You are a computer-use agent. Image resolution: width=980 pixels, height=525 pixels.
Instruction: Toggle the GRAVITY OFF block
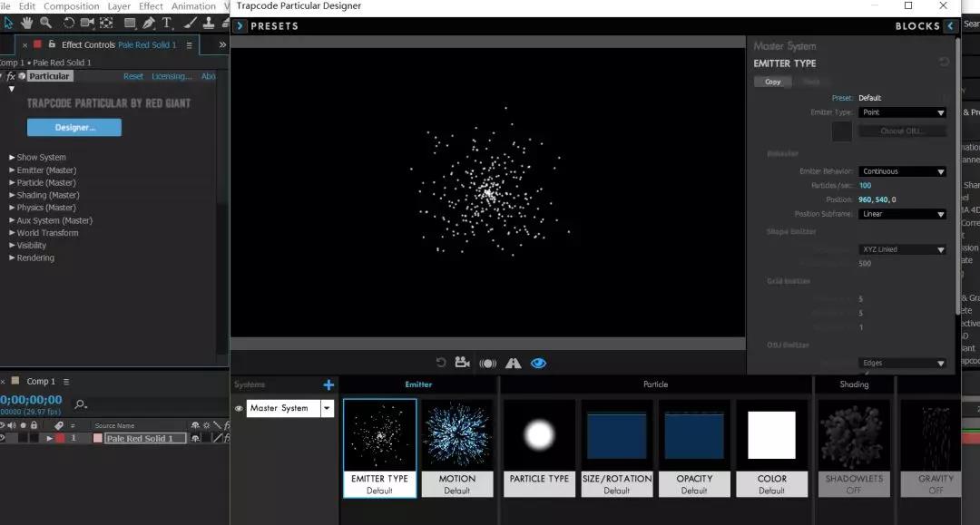(931, 448)
